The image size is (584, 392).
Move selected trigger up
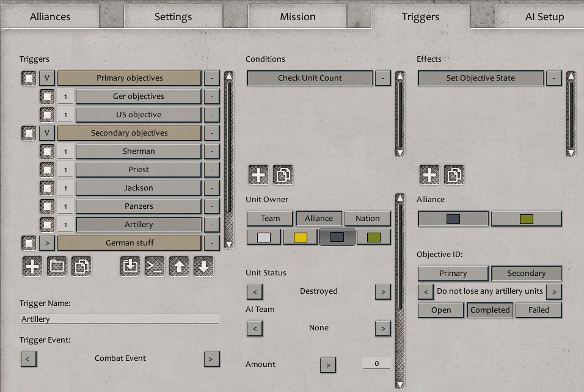(x=179, y=267)
